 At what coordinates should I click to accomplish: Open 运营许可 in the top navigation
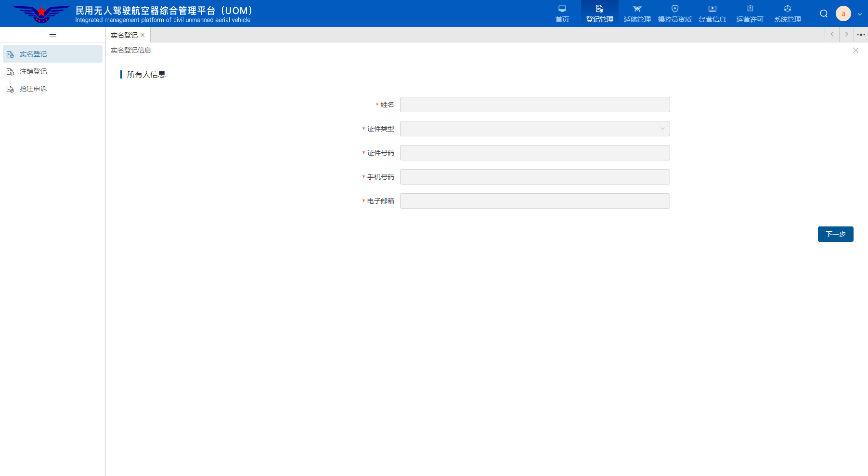[750, 13]
